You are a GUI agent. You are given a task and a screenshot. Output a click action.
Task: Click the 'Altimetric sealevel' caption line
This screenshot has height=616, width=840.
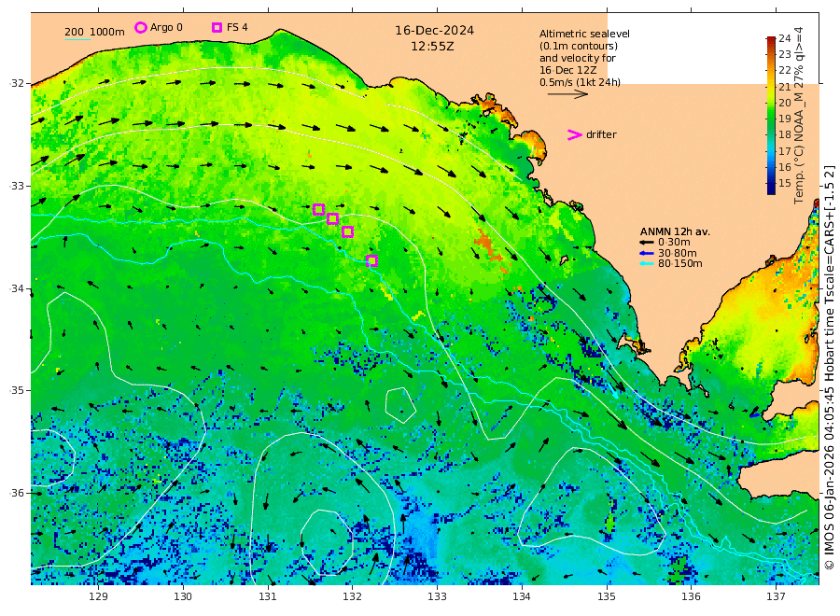584,34
